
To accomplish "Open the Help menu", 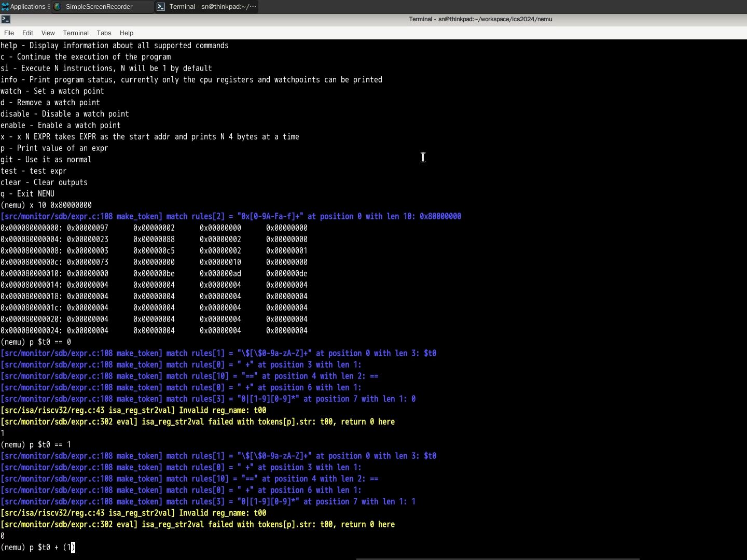I will pyautogui.click(x=127, y=33).
